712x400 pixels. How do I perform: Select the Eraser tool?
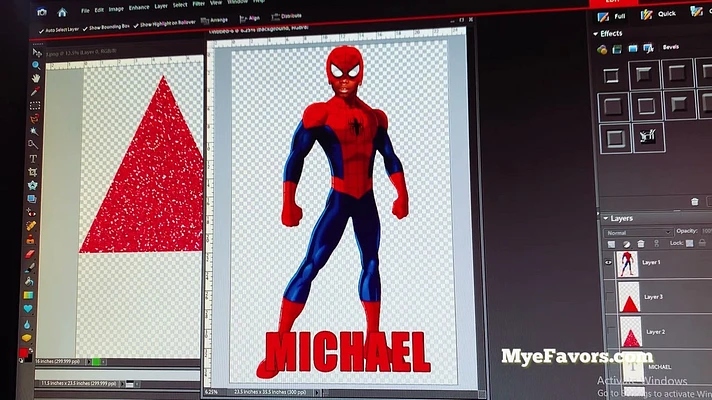click(30, 254)
